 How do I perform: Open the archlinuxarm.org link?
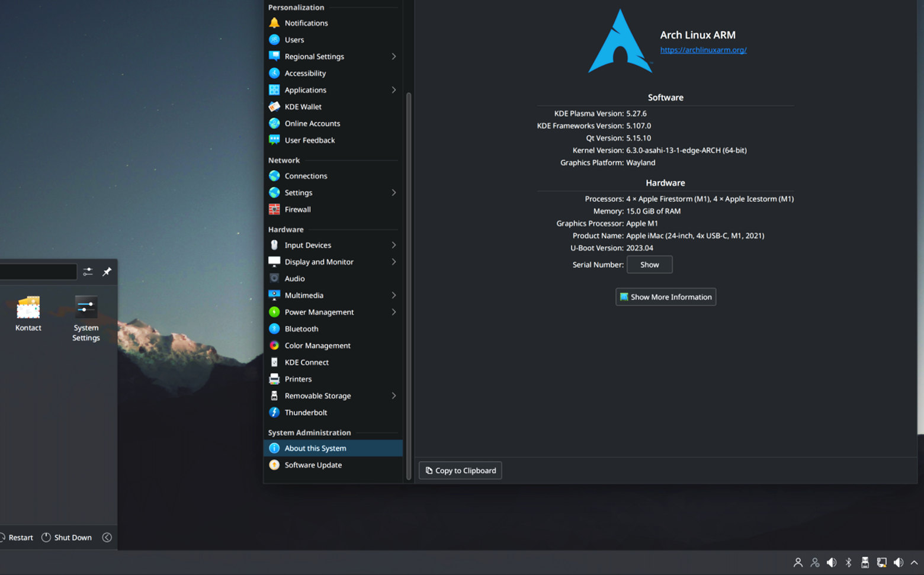click(703, 50)
